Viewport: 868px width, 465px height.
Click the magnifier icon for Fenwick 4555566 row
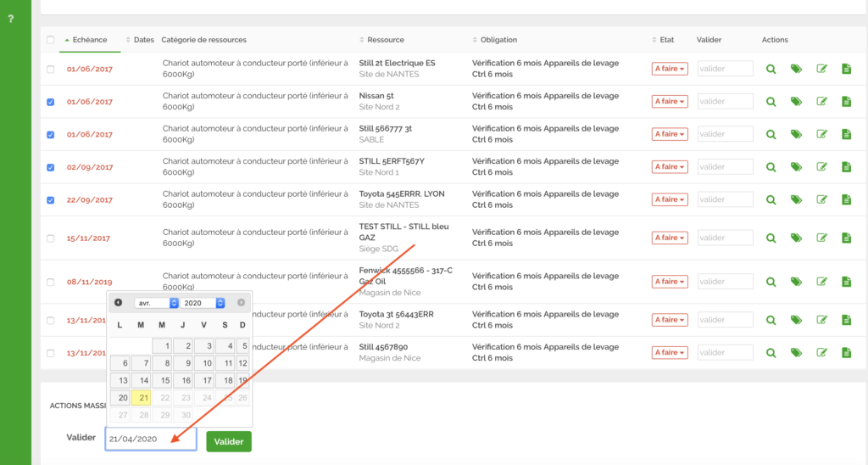coord(771,282)
